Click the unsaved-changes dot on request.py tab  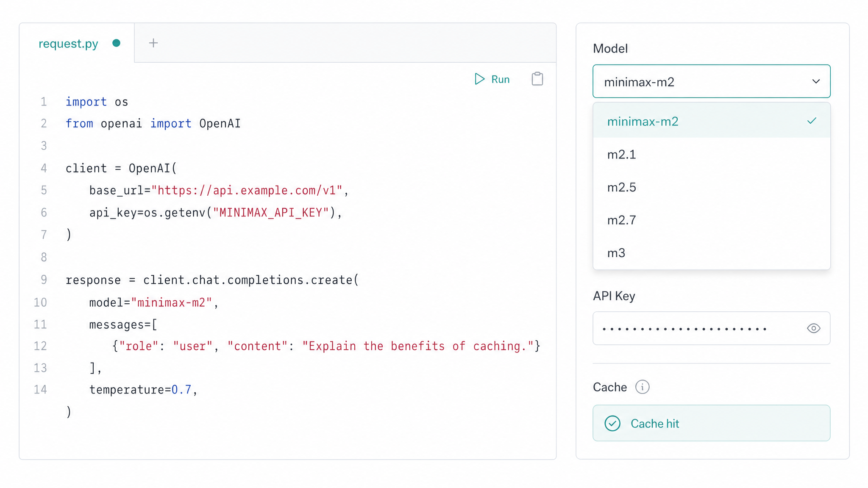click(117, 43)
